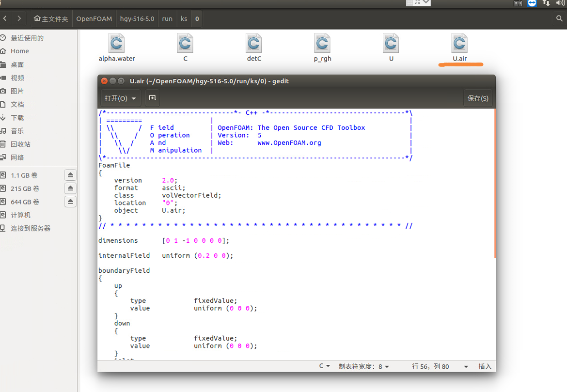Viewport: 567px width, 392px height.
Task: Eject the 644 GB volume
Action: coord(71,202)
